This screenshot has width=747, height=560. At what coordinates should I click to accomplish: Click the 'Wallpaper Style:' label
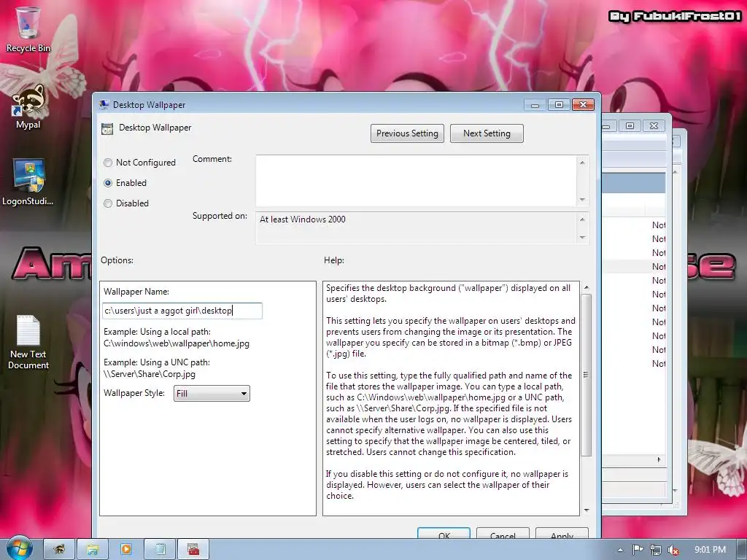pos(134,393)
